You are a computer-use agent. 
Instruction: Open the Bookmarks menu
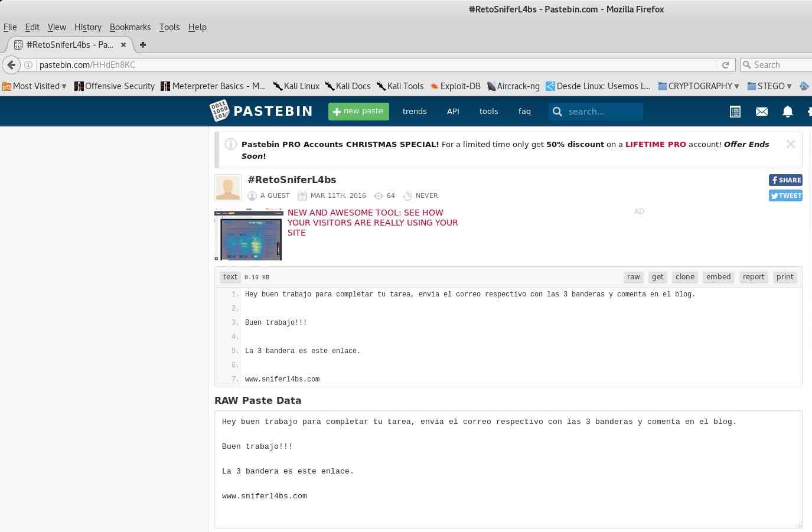pyautogui.click(x=130, y=27)
